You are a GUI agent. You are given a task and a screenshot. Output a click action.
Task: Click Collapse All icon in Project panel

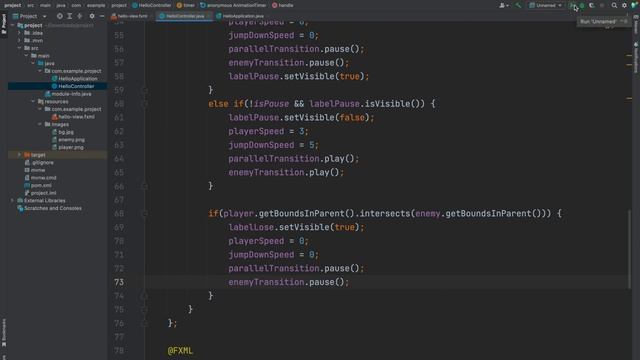[80, 16]
